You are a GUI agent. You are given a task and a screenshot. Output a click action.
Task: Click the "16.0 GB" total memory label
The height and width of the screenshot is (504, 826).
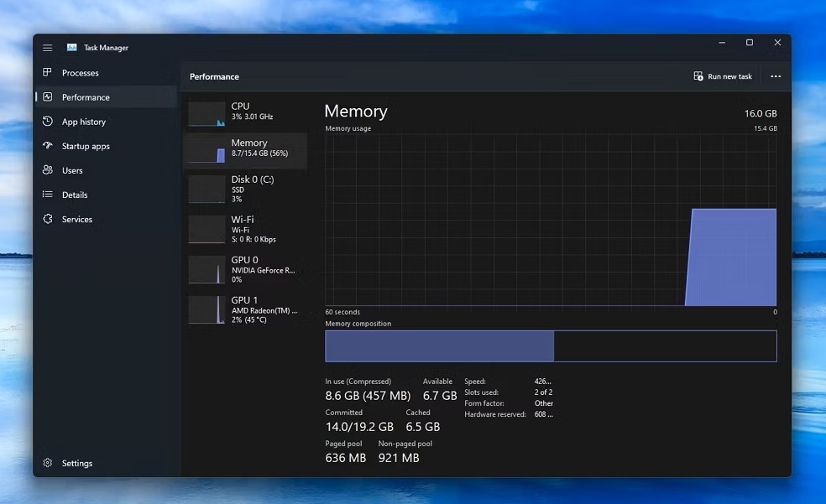point(761,113)
